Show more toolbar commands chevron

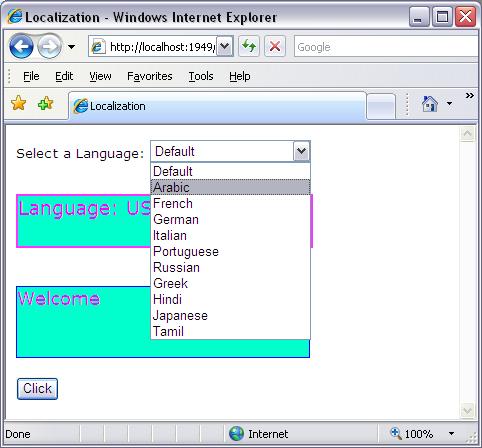(470, 96)
